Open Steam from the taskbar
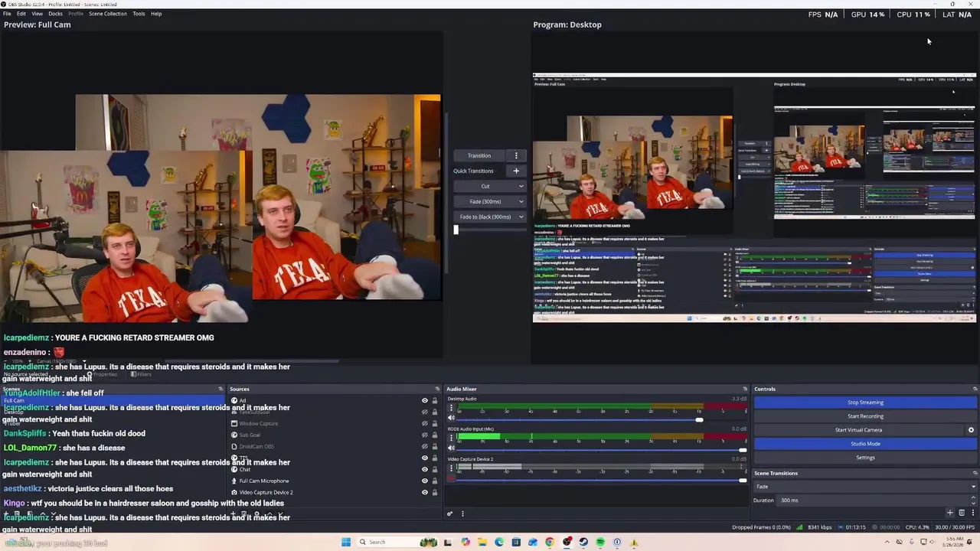 point(583,542)
